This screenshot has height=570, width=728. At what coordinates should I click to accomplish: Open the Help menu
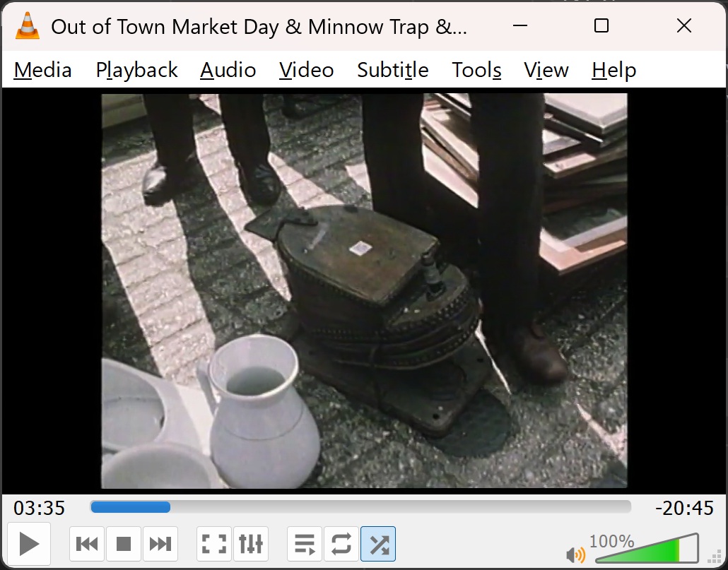[x=613, y=70]
